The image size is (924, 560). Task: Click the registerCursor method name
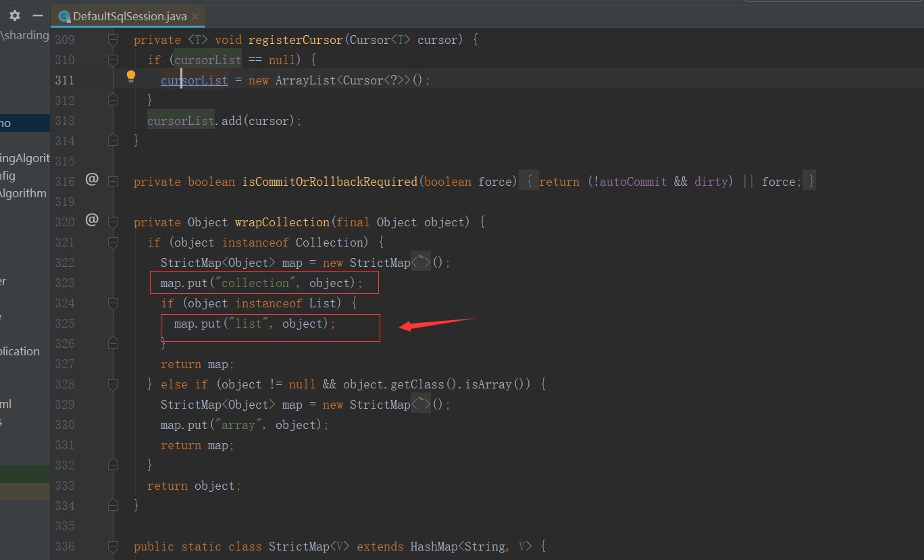tap(296, 40)
